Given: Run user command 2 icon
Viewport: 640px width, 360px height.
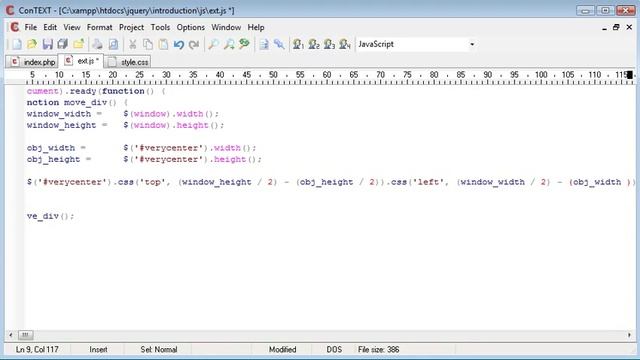Looking at the screenshot, I should click(314, 44).
